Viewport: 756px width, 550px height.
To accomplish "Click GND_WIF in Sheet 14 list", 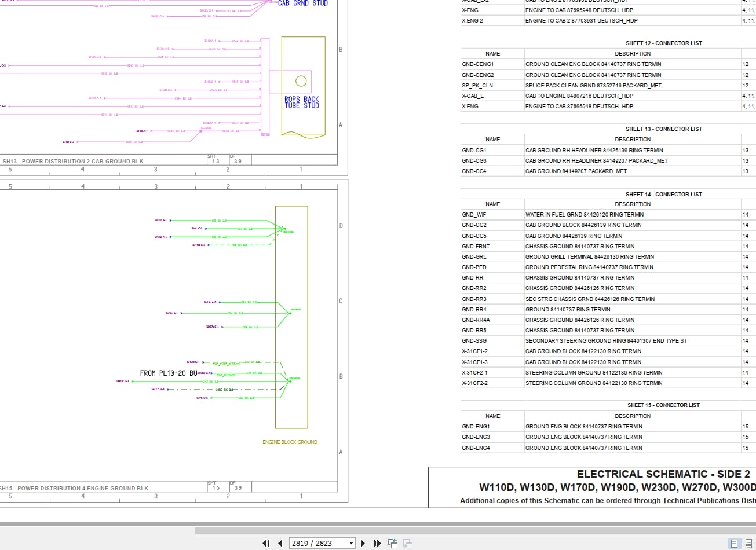I will point(474,214).
